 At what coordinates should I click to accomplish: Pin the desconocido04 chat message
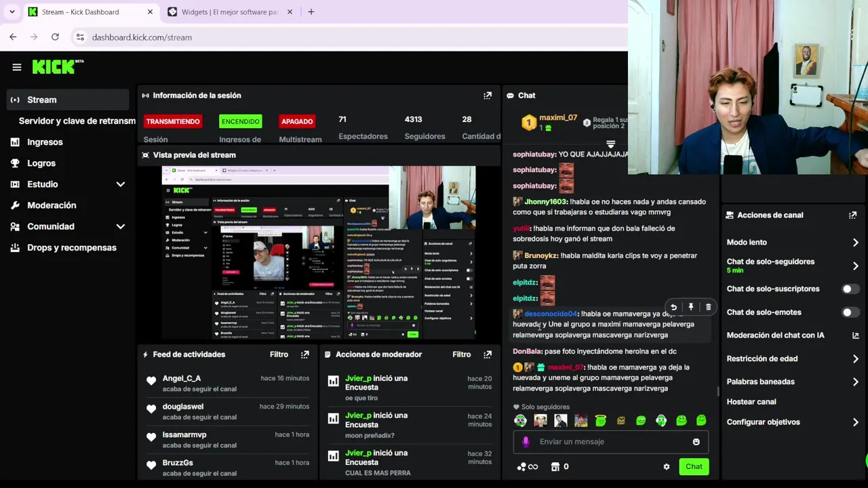pos(691,308)
